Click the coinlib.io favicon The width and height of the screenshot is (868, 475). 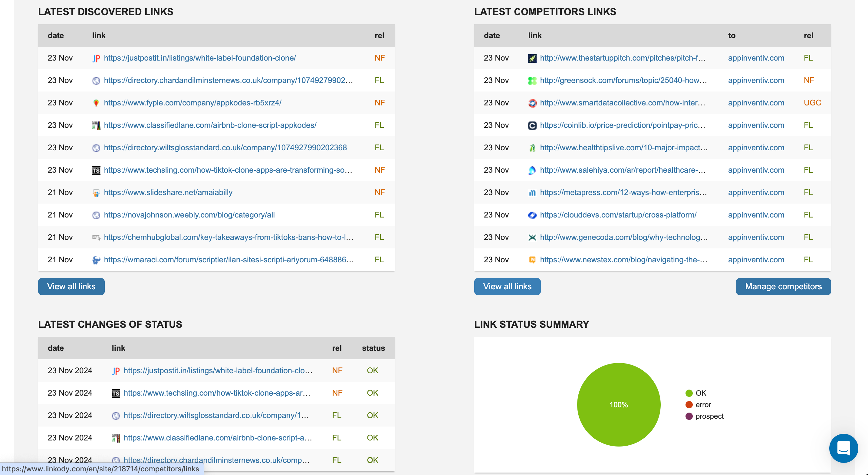pyautogui.click(x=532, y=125)
